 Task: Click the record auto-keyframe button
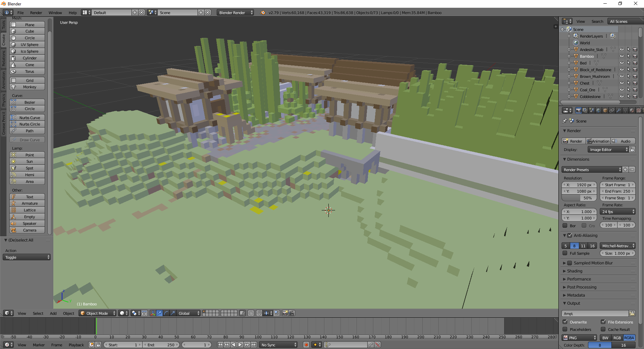click(306, 345)
